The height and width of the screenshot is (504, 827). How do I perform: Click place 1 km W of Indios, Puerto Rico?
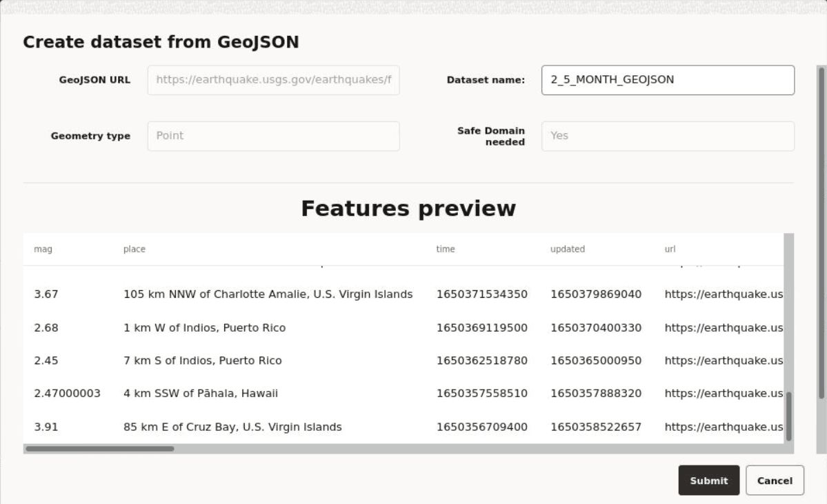[x=205, y=328]
